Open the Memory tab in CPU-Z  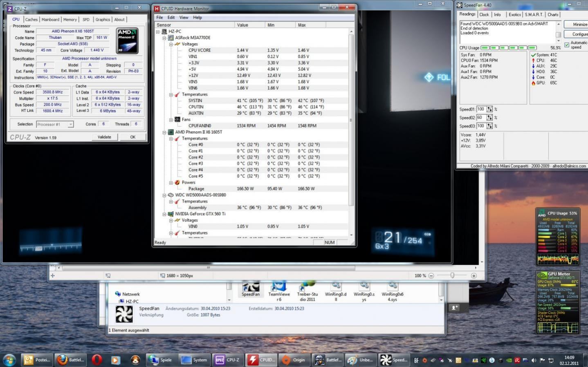tap(70, 20)
